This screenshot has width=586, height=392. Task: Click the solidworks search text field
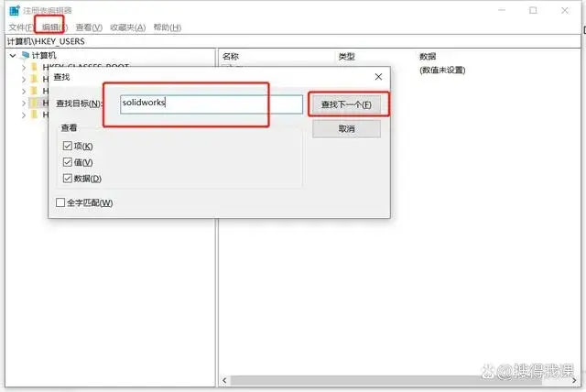click(x=212, y=104)
